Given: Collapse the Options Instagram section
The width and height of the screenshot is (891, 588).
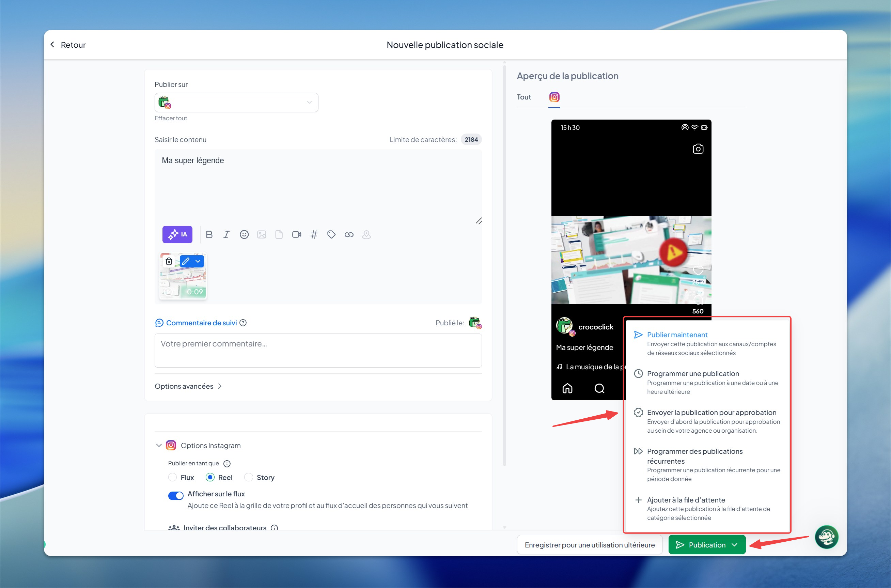Looking at the screenshot, I should (159, 445).
